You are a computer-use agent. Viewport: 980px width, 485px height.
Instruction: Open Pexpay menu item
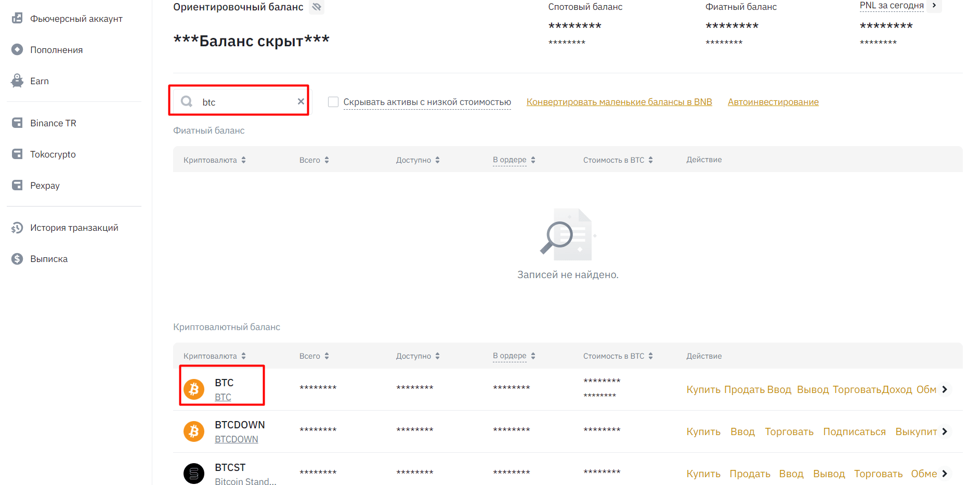pyautogui.click(x=45, y=186)
